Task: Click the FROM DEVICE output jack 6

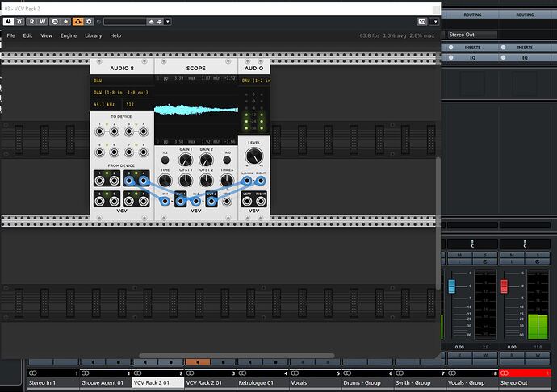Action: tap(114, 202)
